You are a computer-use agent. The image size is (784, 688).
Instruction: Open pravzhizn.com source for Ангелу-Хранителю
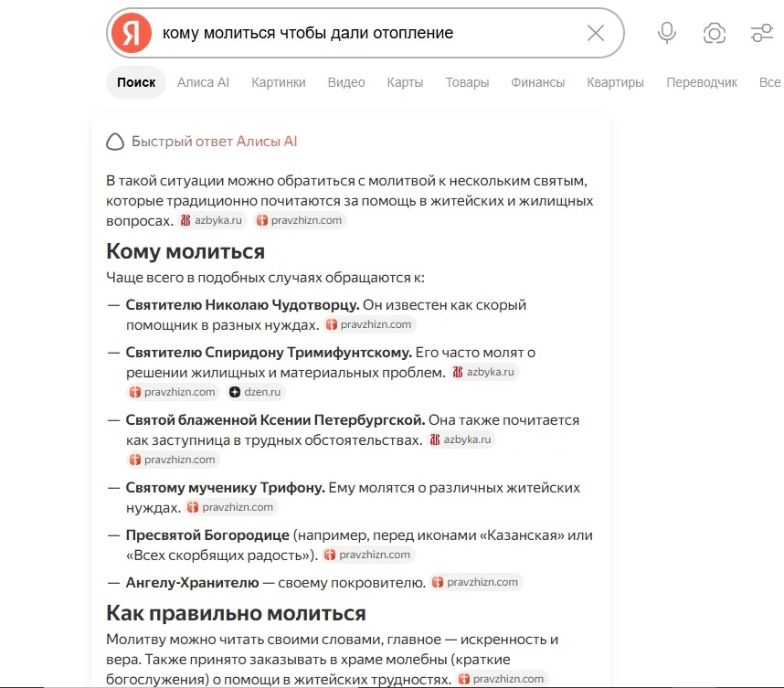(475, 582)
